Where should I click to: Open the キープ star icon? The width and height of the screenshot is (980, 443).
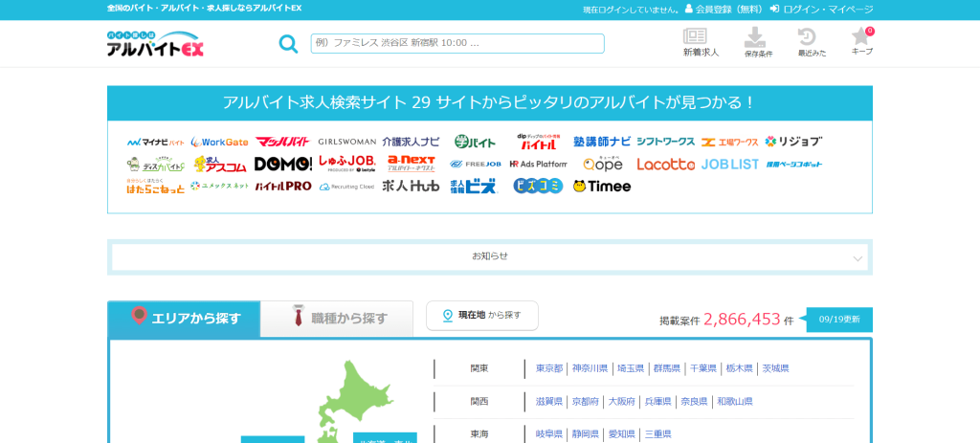click(862, 41)
